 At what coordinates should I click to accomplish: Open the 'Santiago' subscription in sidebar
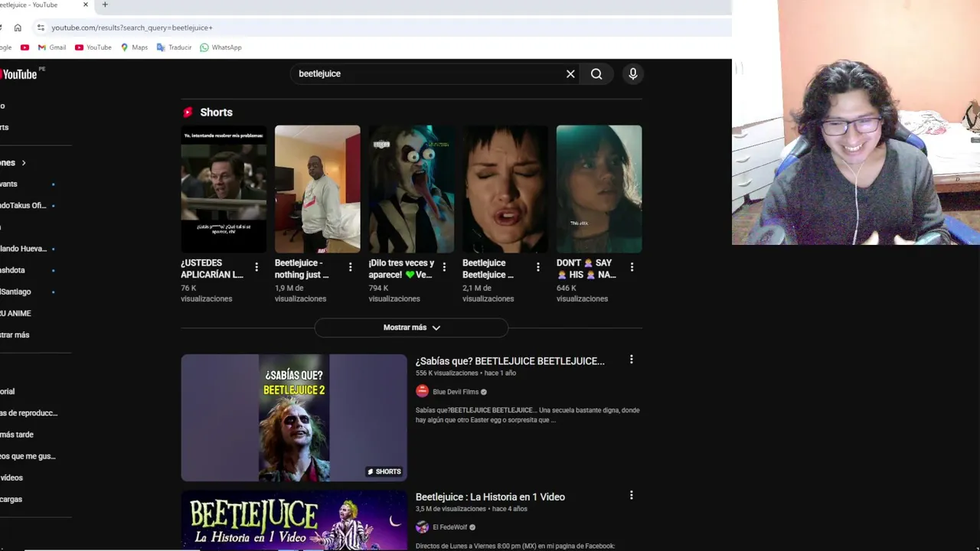coord(15,292)
